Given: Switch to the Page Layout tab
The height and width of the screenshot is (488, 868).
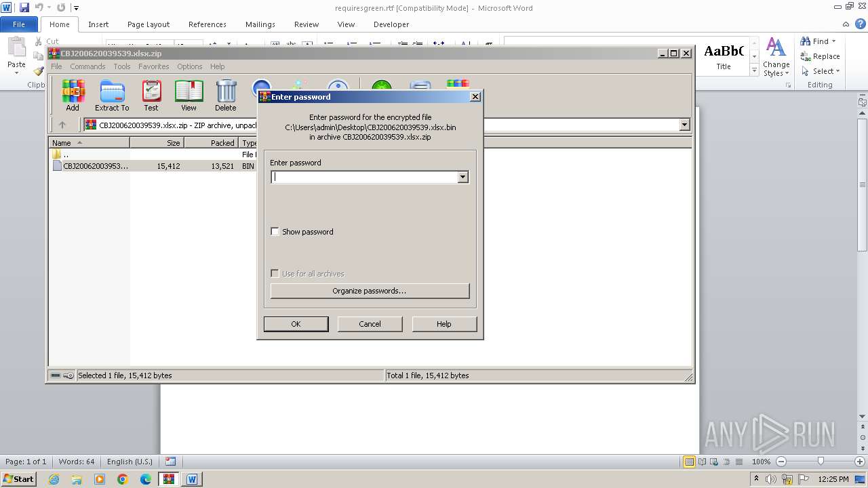Looking at the screenshot, I should pyautogui.click(x=149, y=24).
